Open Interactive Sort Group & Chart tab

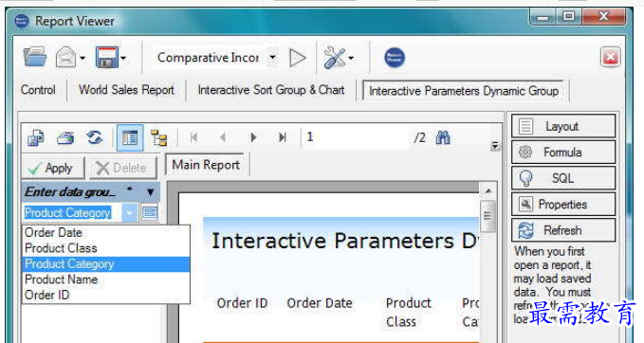271,90
